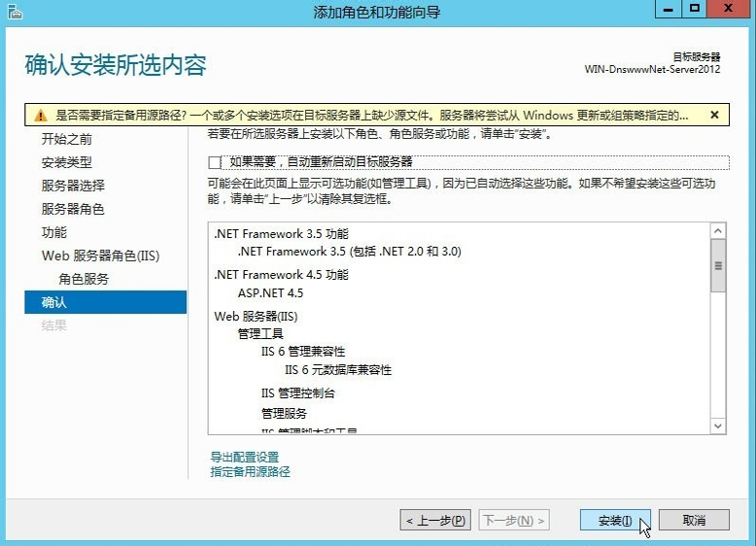The image size is (756, 546).
Task: Click the yellow warning triangle icon
Action: click(41, 116)
